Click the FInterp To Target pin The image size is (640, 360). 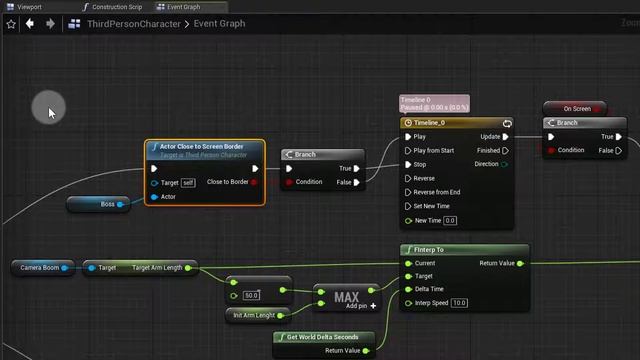[408, 276]
